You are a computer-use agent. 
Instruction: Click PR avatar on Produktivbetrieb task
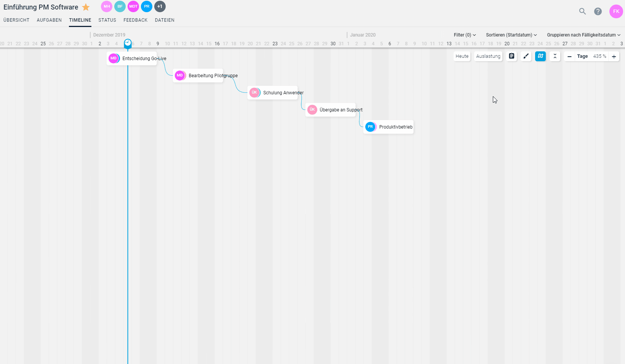pos(370,127)
